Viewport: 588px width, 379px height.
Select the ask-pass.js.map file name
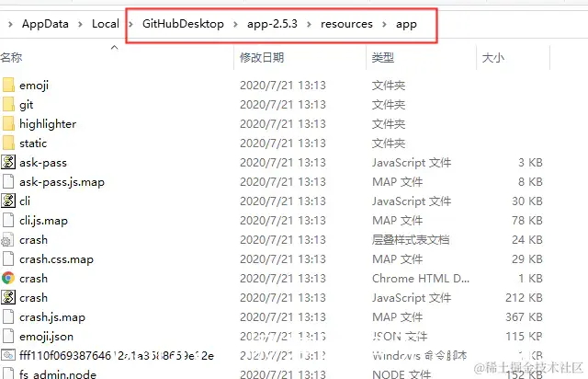click(62, 182)
